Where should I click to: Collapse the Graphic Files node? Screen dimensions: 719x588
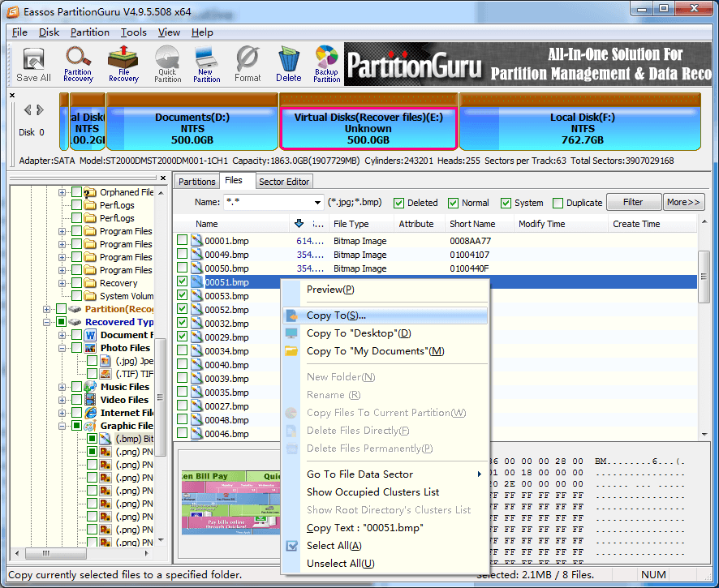click(62, 427)
